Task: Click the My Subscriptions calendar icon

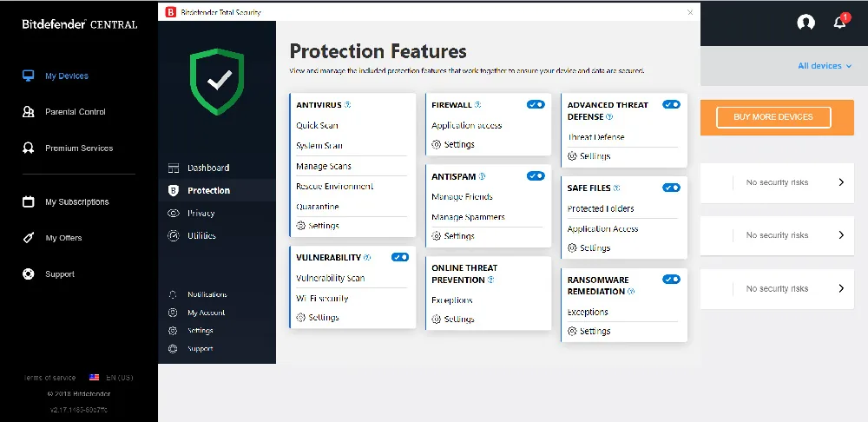Action: [29, 201]
